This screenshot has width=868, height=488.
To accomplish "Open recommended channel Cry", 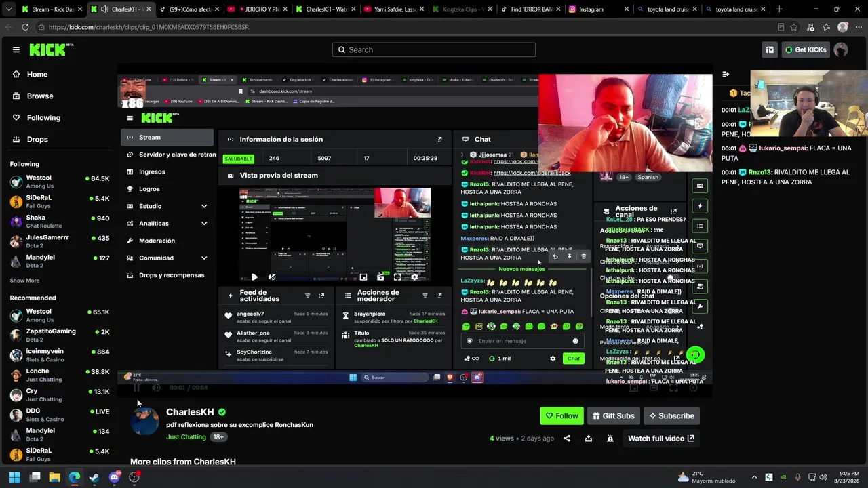I will point(59,395).
